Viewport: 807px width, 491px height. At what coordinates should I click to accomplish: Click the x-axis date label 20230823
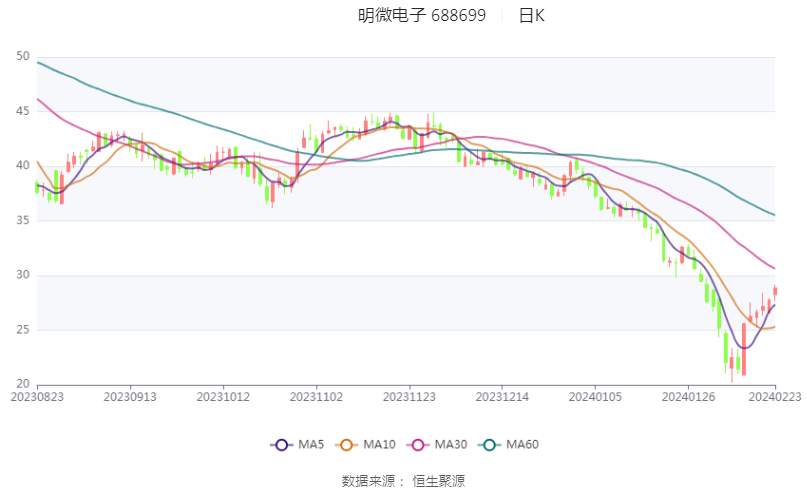coord(37,397)
